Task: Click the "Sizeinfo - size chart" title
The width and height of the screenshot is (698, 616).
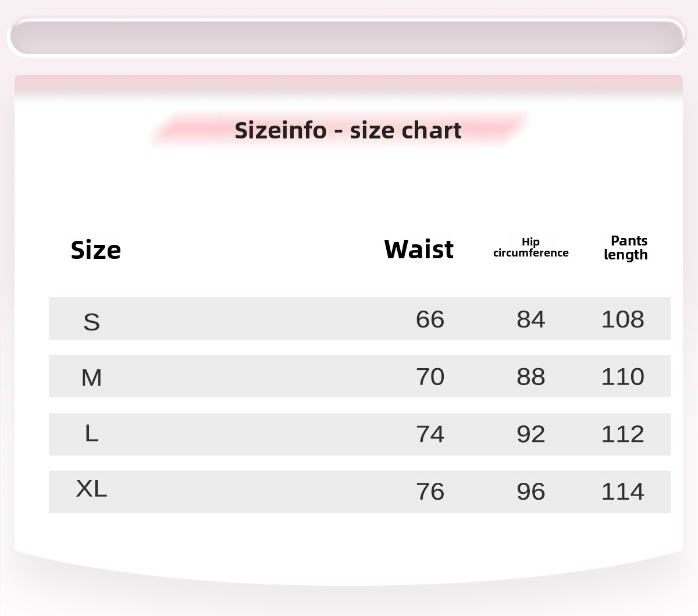Action: coord(348,130)
